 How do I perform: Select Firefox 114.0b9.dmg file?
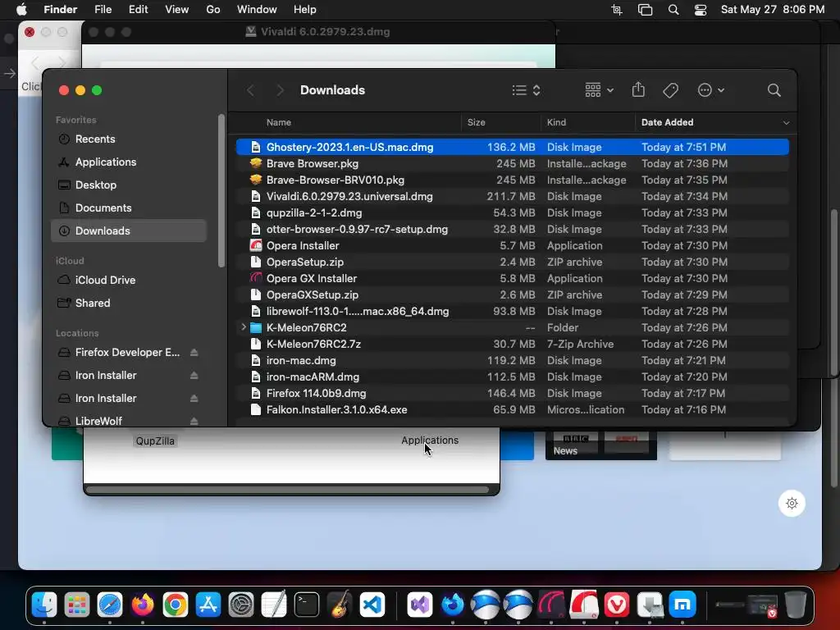pyautogui.click(x=512, y=393)
